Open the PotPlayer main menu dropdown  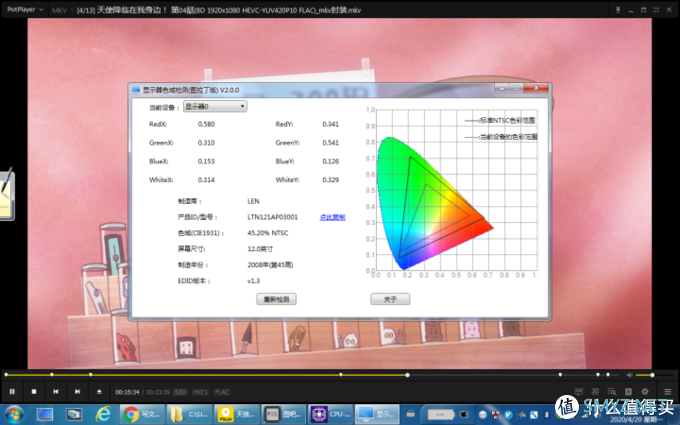pyautogui.click(x=25, y=10)
